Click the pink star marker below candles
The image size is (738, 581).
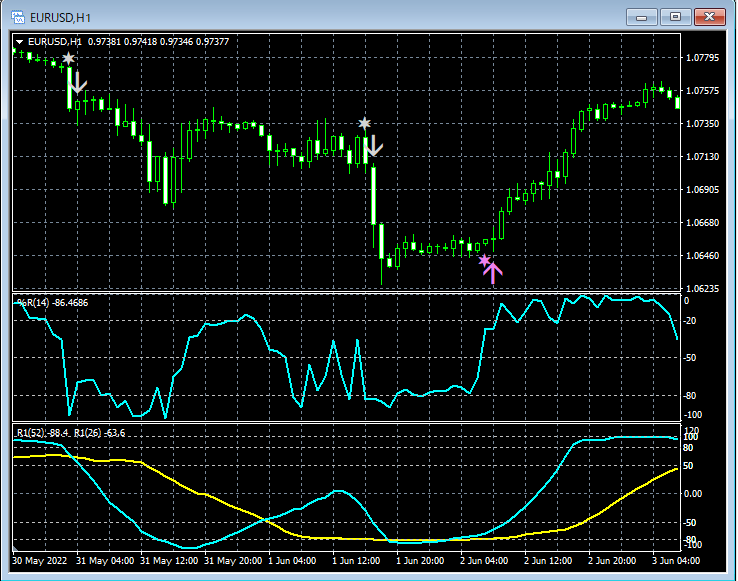[x=485, y=261]
